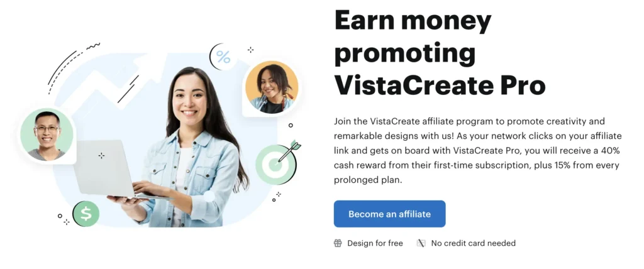The width and height of the screenshot is (644, 269).
Task: Select the target with arrow icon
Action: click(x=278, y=162)
